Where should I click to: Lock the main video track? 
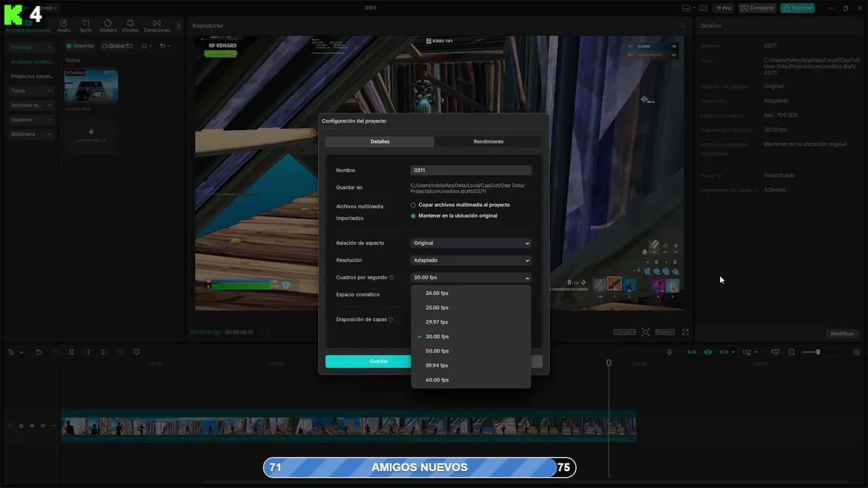coord(21,426)
